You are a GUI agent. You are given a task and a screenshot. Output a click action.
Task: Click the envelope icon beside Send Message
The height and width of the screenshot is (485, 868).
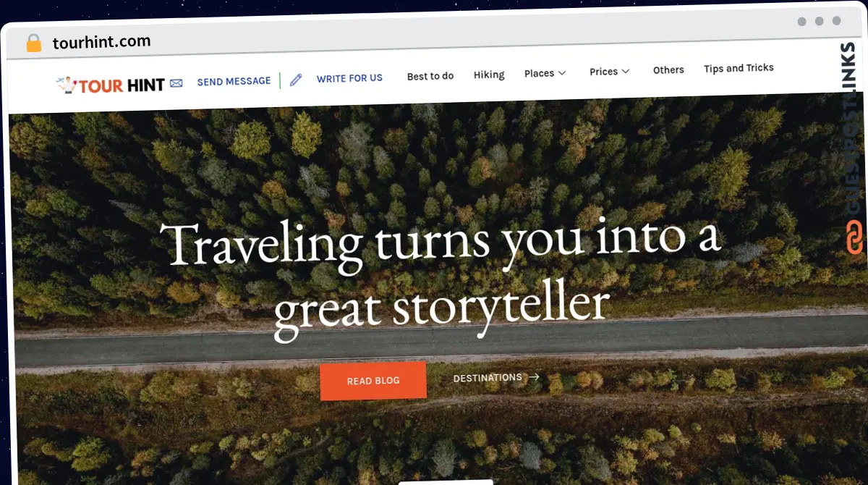pos(176,83)
